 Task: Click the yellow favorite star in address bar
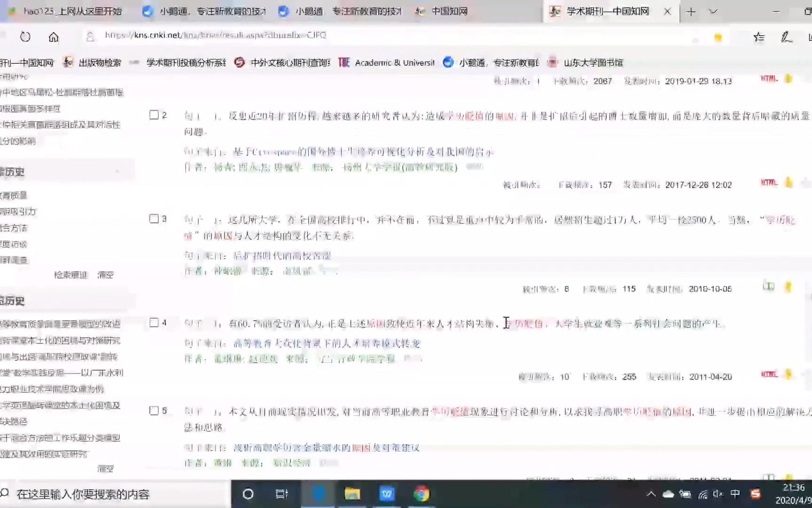(718, 37)
